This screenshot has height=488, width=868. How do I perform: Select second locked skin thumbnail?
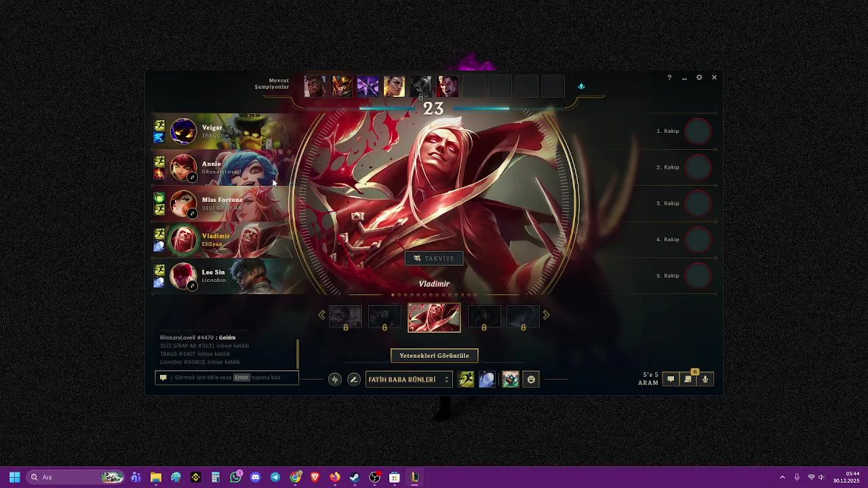[x=384, y=317]
